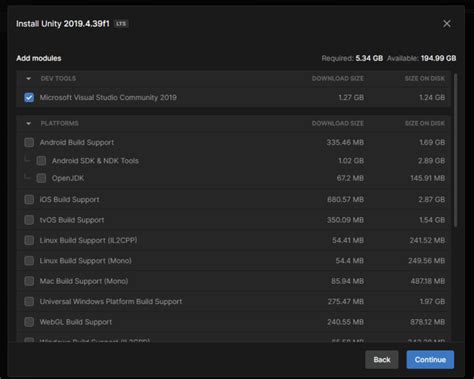This screenshot has width=474, height=379.
Task: Close the Install Unity dialog
Action: point(447,23)
